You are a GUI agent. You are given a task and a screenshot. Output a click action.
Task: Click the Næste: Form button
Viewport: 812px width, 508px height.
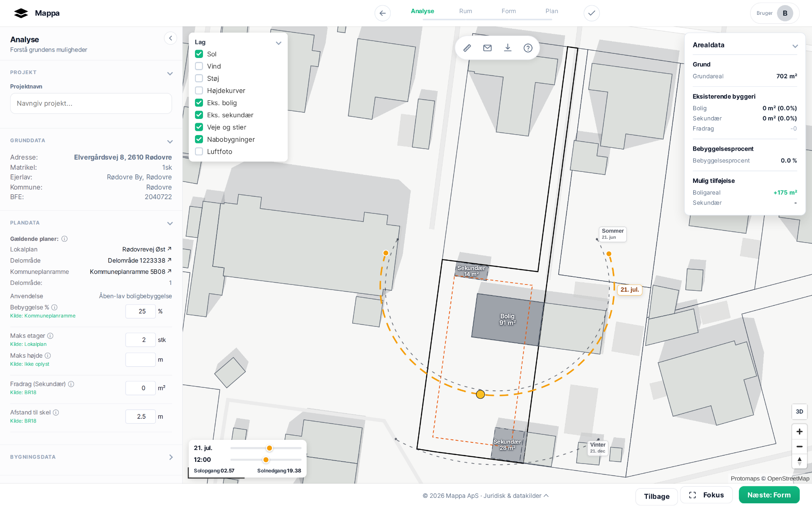[x=769, y=495]
